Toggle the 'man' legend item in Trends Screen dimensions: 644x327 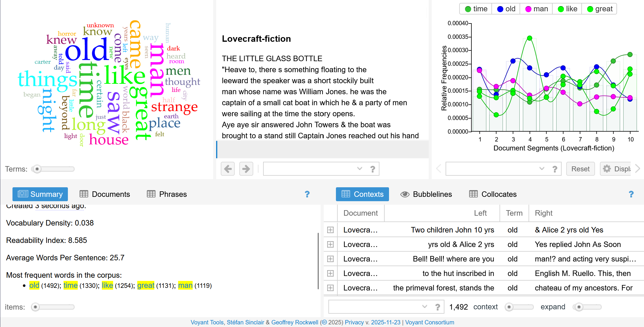point(537,9)
